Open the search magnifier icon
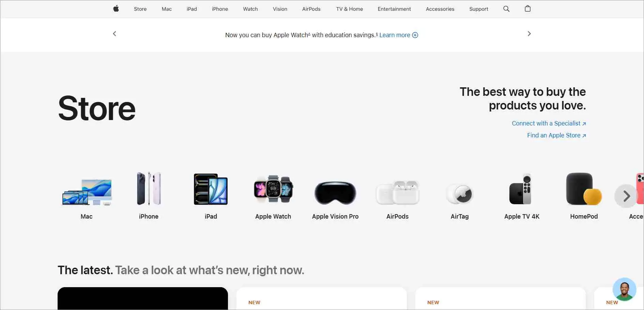This screenshot has height=310, width=644. [x=506, y=9]
